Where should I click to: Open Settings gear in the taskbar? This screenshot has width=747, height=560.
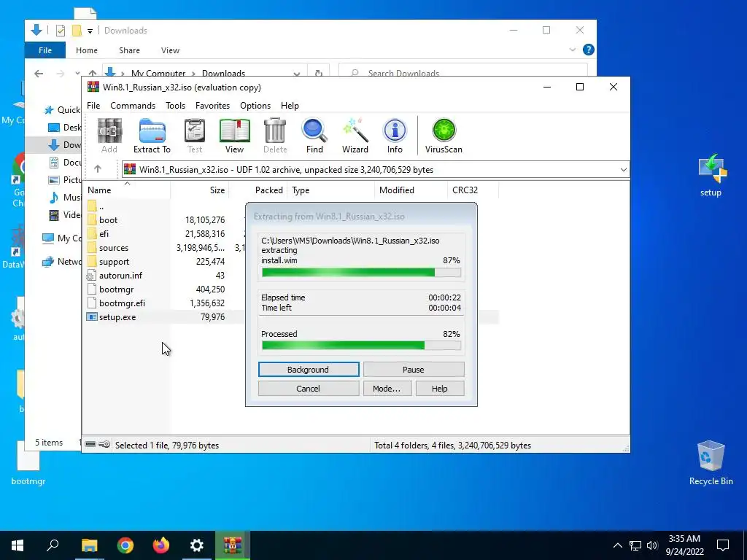pyautogui.click(x=197, y=545)
